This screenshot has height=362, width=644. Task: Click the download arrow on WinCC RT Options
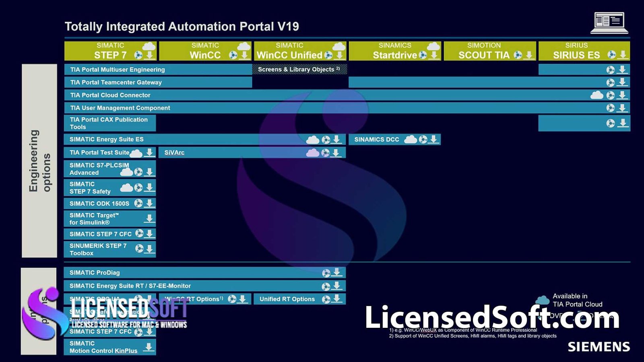click(x=243, y=299)
